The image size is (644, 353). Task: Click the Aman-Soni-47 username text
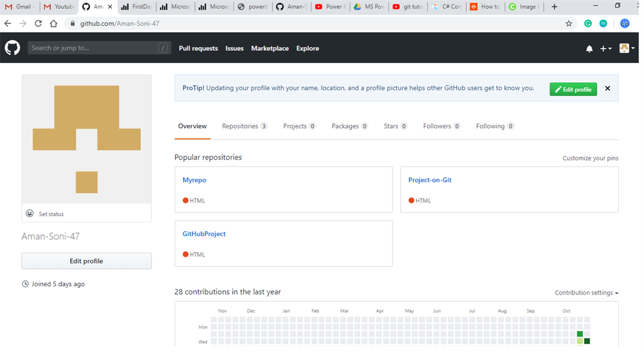pyautogui.click(x=50, y=236)
